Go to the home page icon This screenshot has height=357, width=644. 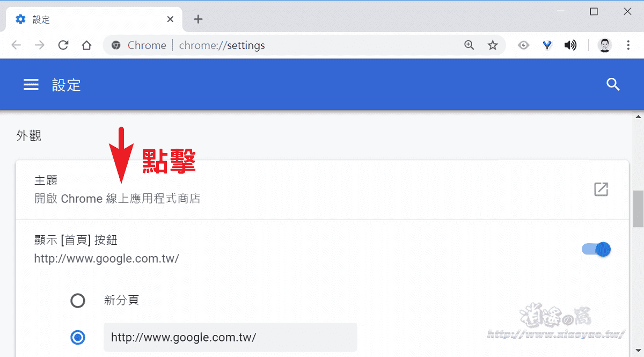point(86,45)
